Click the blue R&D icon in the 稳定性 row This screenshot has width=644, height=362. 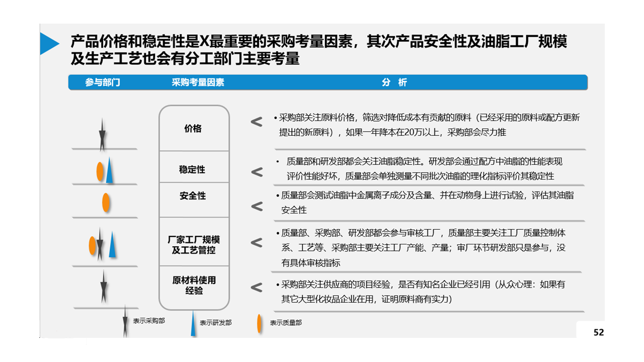110,171
